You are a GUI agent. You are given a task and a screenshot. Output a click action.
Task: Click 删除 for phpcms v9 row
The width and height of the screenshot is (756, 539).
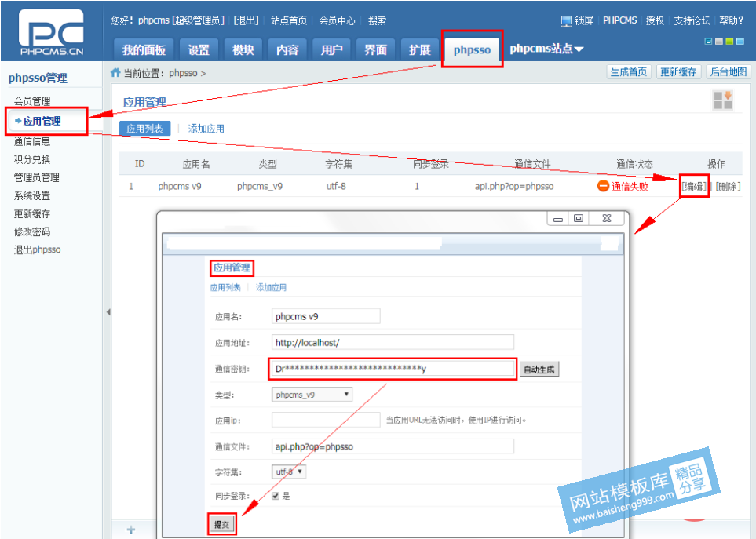click(728, 187)
